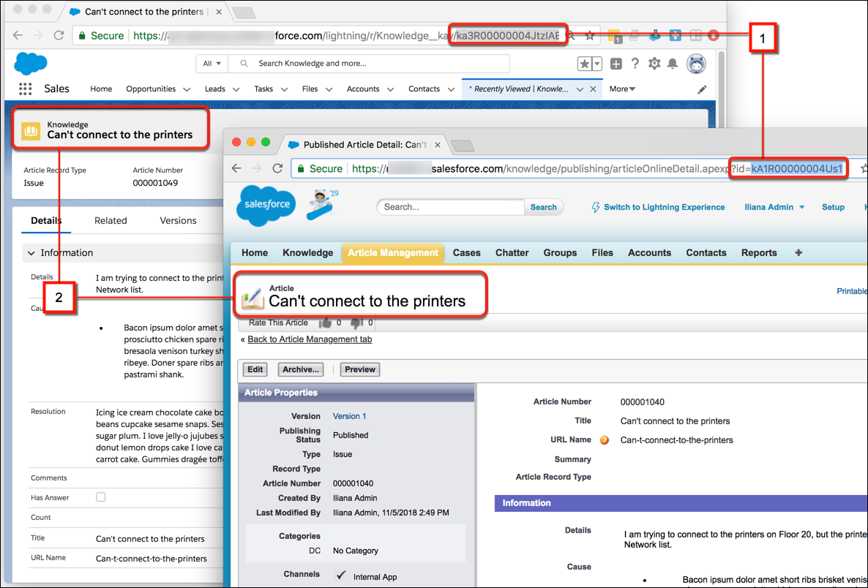Expand the Files nav dropdown

tap(329, 89)
